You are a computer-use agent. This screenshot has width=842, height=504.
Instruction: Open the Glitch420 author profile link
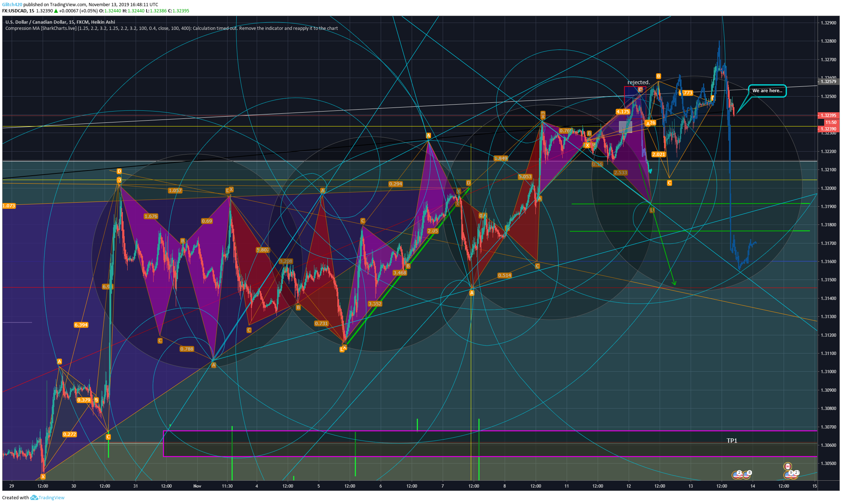(x=12, y=5)
